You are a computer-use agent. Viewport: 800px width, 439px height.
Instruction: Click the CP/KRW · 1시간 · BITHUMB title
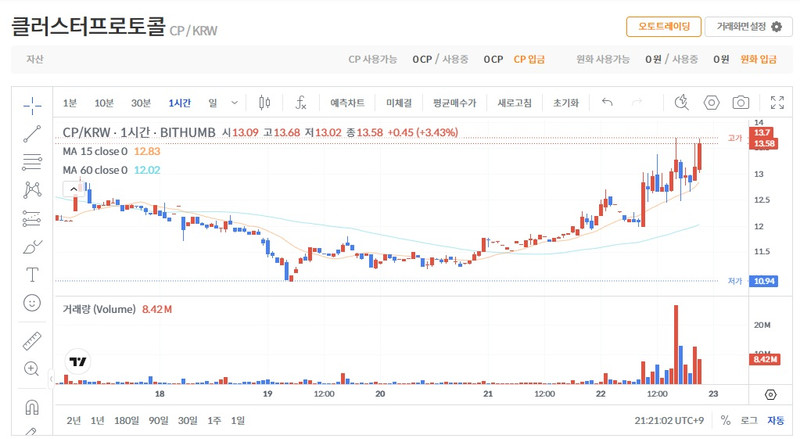pos(139,133)
